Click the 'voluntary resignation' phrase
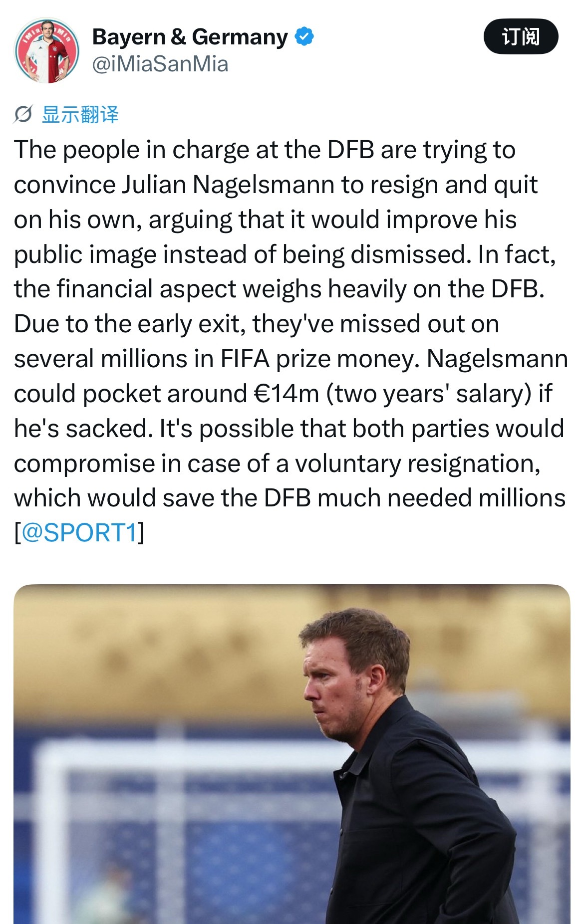Viewport: 584px width, 924px height. point(417,463)
